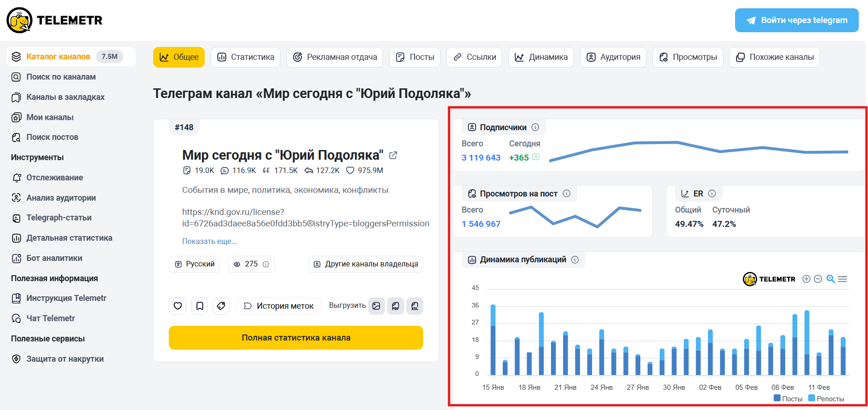The width and height of the screenshot is (868, 410).
Task: Open chart hamburger menu
Action: 843,279
